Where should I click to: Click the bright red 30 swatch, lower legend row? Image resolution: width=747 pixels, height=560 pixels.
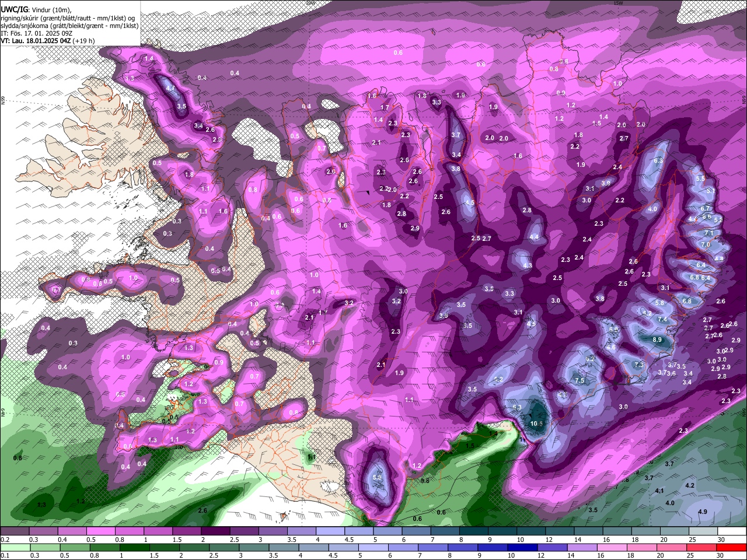click(x=731, y=547)
